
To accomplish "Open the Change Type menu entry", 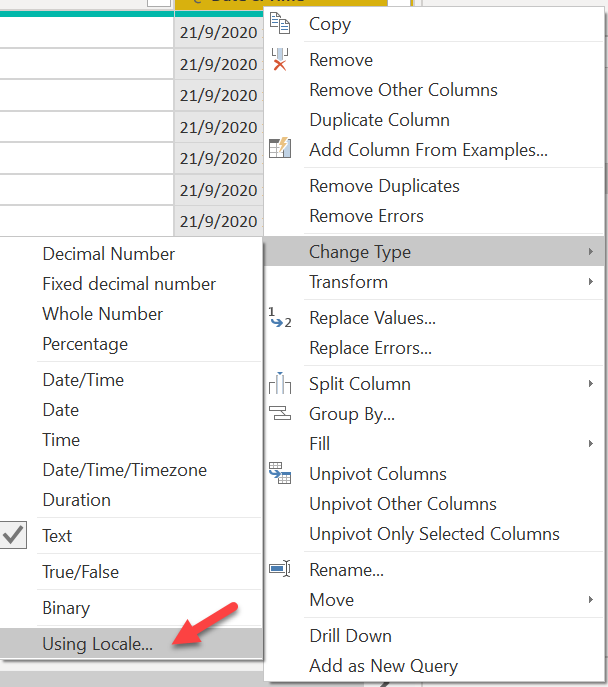I will [434, 251].
